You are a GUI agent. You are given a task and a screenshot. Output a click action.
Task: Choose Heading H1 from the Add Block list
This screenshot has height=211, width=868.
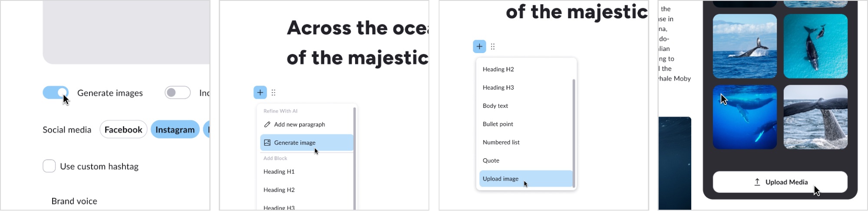(x=279, y=172)
